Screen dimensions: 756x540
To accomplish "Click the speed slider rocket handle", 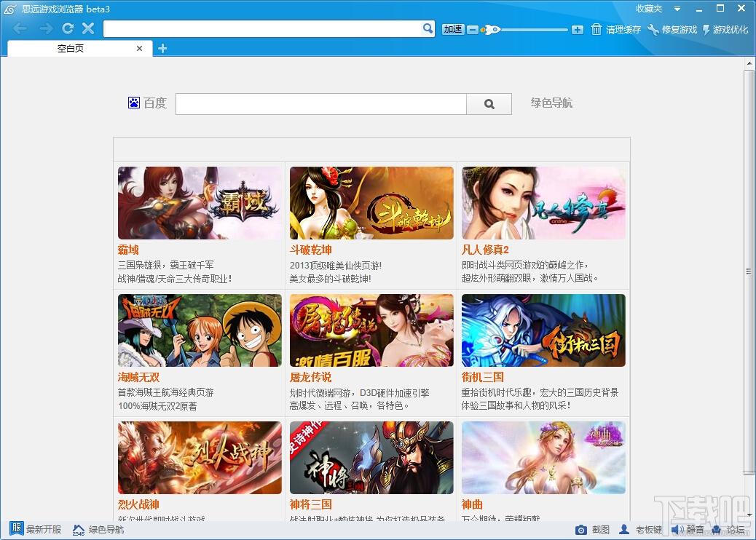I will (491, 30).
